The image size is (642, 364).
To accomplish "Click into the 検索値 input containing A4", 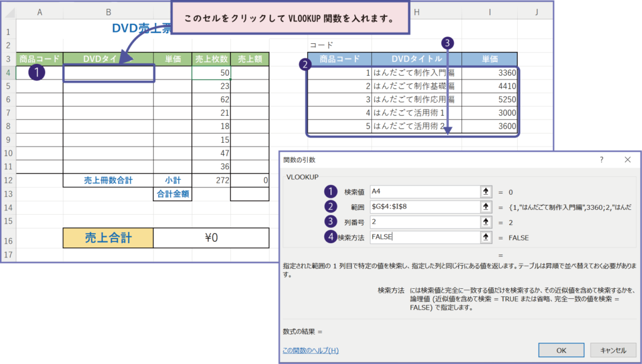I will (x=423, y=192).
